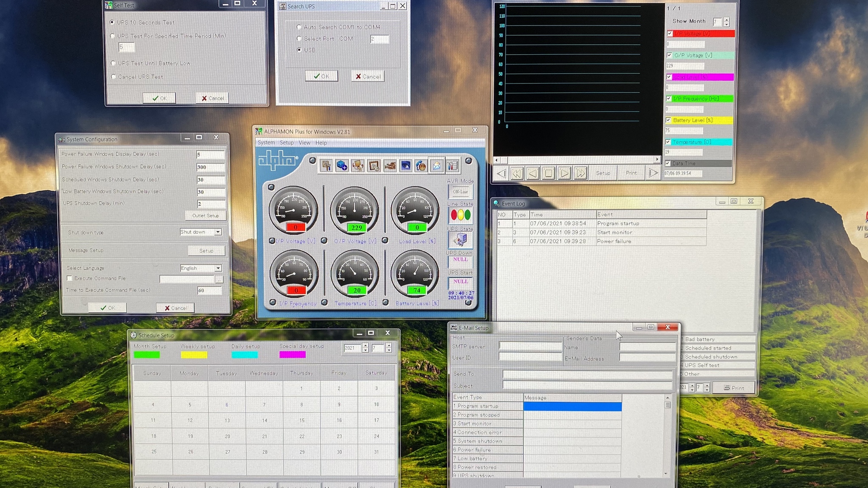The width and height of the screenshot is (868, 488).
Task: Click the tools and server toolbar icon
Action: pyautogui.click(x=453, y=166)
